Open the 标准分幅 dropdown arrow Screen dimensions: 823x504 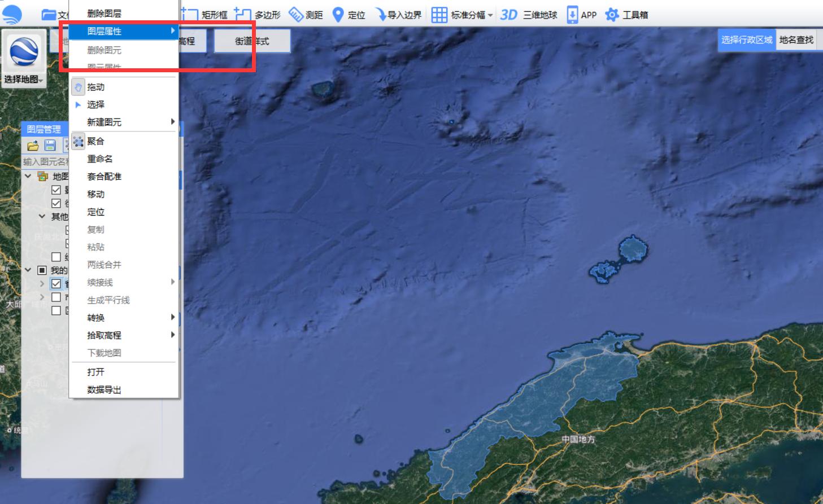pos(490,15)
